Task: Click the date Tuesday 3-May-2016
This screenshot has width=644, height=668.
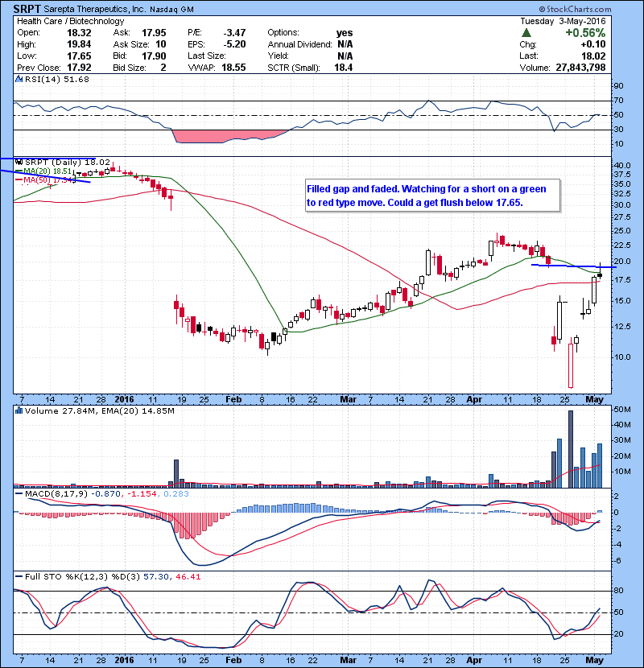Action: [x=563, y=21]
